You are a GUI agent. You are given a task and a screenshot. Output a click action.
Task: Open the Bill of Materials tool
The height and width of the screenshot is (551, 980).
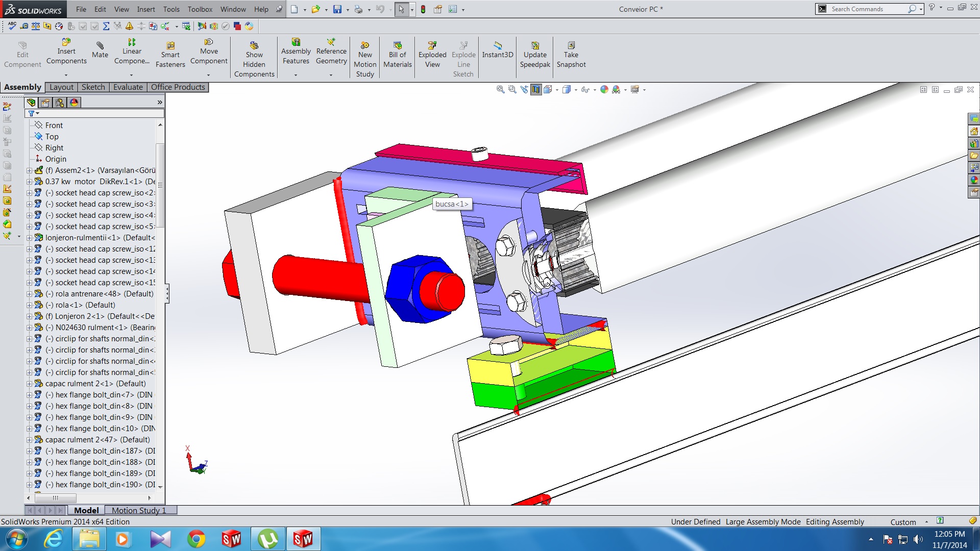click(x=397, y=54)
